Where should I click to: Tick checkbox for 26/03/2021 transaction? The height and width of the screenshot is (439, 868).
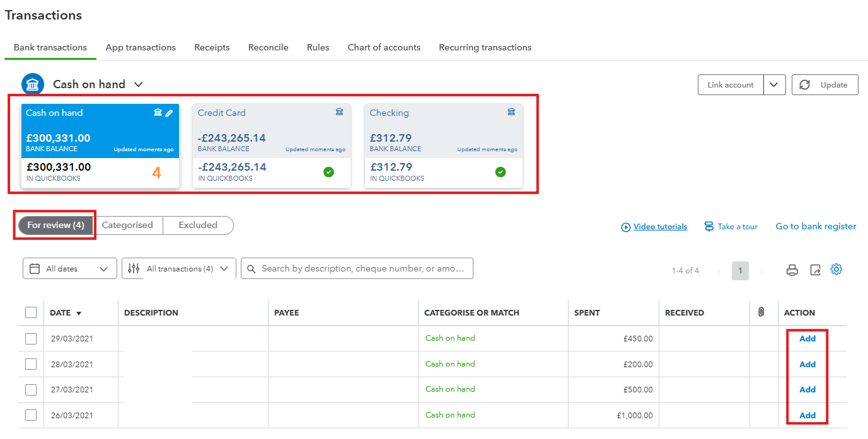pos(31,415)
